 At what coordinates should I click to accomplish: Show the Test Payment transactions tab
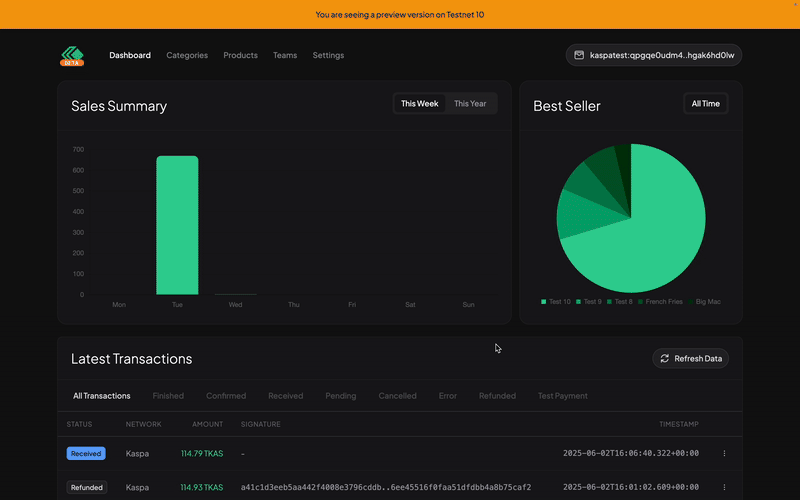563,395
